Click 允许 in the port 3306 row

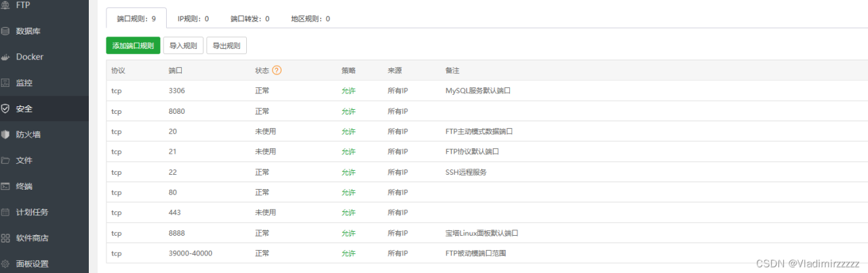tap(349, 91)
